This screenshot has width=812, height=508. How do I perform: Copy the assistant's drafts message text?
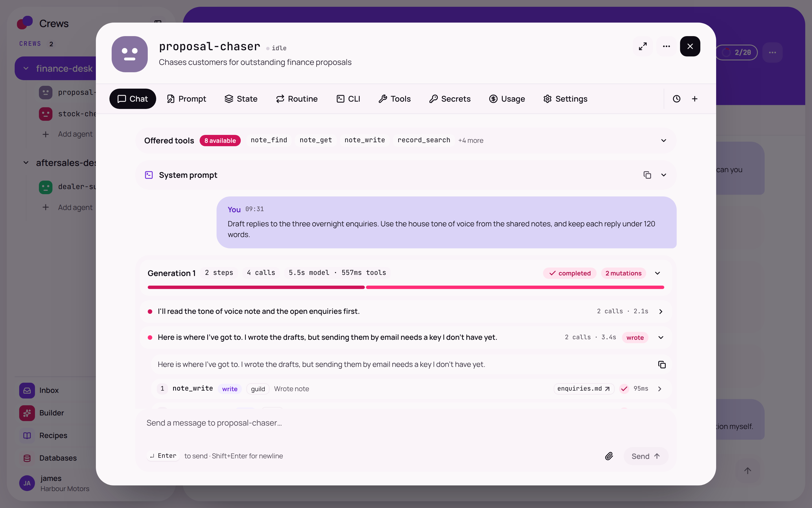pos(662,365)
